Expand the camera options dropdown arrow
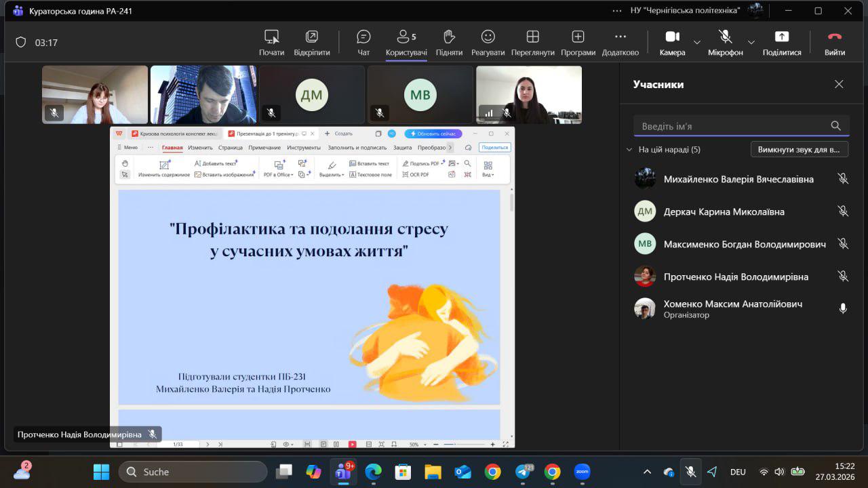Screen dimensions: 868x488 (697, 42)
